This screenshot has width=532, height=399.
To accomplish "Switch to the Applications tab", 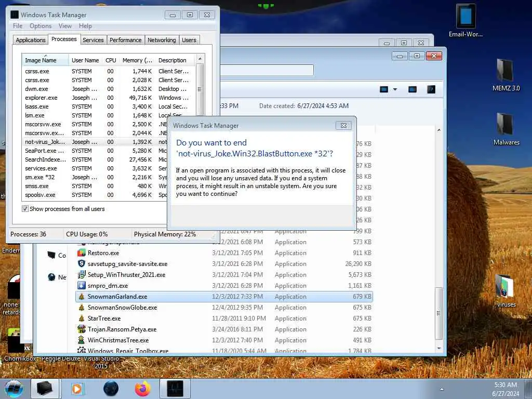I will [31, 39].
